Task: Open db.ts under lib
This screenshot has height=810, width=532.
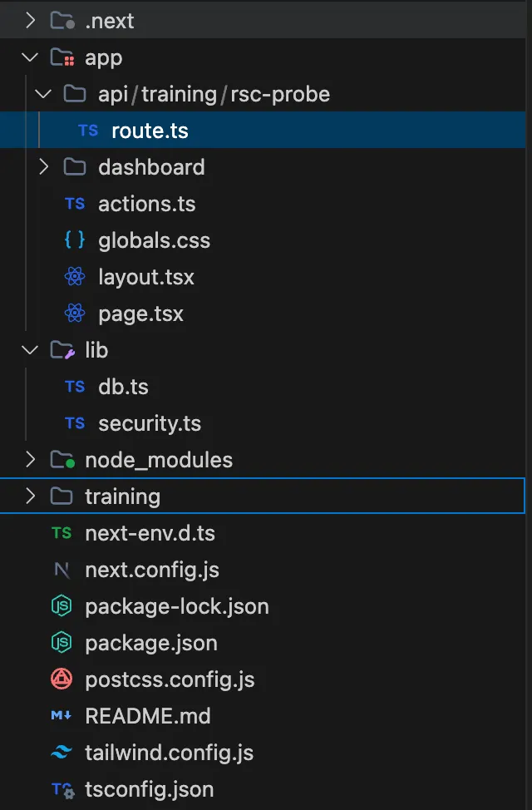Action: click(x=122, y=387)
